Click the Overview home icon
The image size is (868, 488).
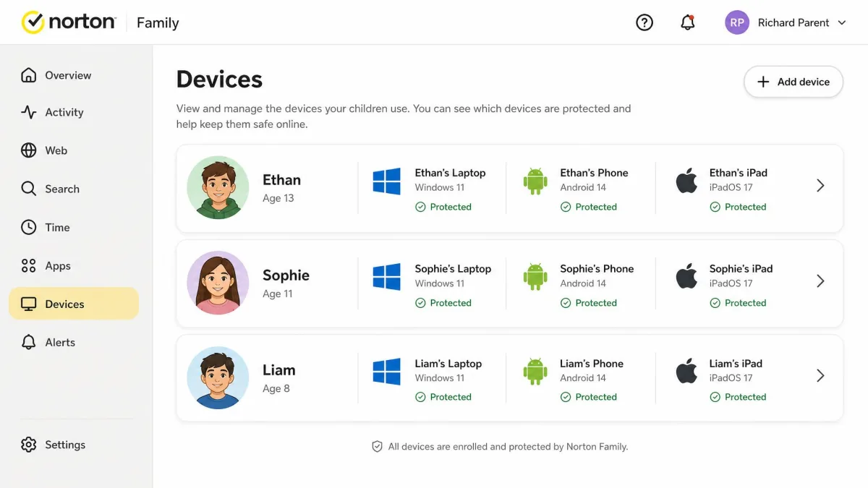[x=28, y=75]
